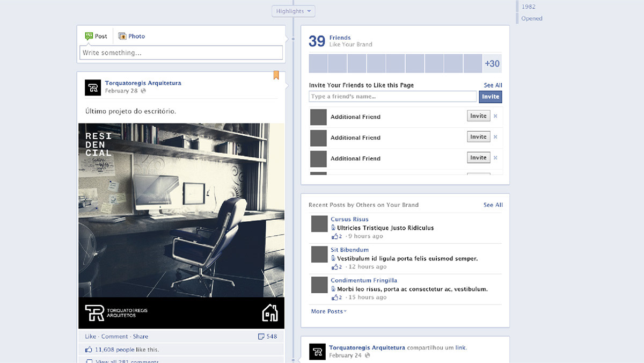Open the Highlights dropdown filter
This screenshot has width=644, height=363.
point(293,11)
